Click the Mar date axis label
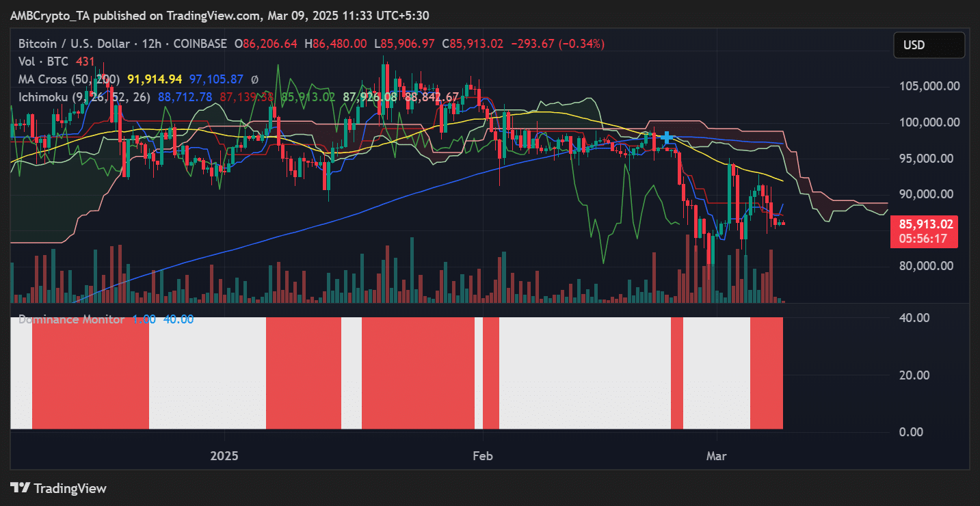The height and width of the screenshot is (506, 980). (x=717, y=455)
